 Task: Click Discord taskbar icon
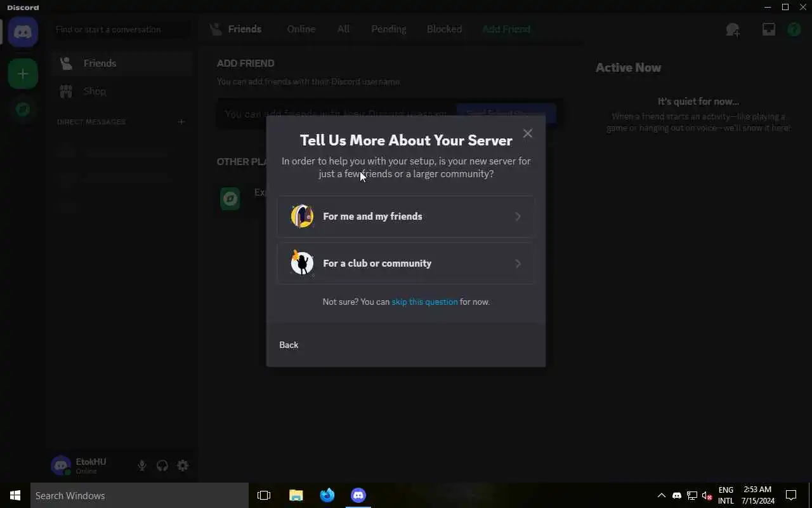[x=358, y=495]
